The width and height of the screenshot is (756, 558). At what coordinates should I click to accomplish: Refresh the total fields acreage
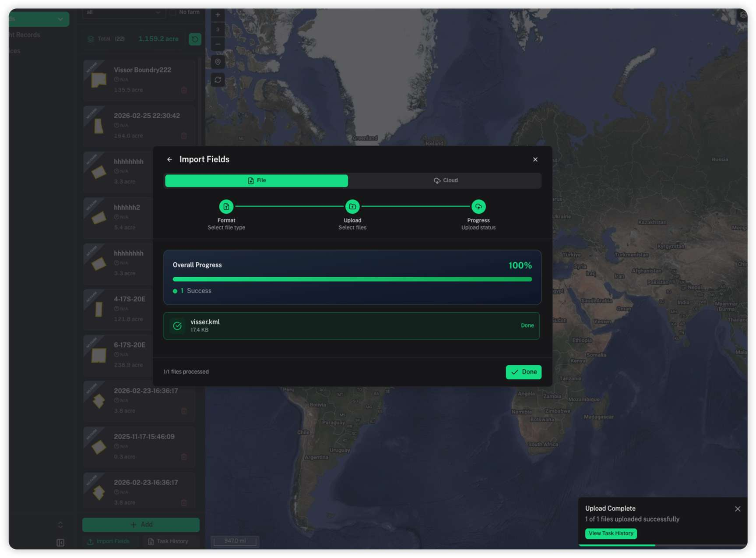pyautogui.click(x=195, y=39)
